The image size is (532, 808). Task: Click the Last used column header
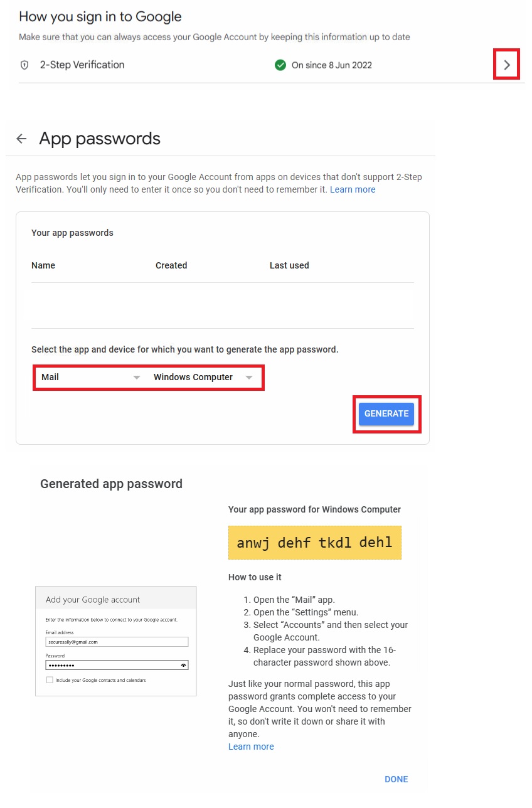[x=289, y=265]
